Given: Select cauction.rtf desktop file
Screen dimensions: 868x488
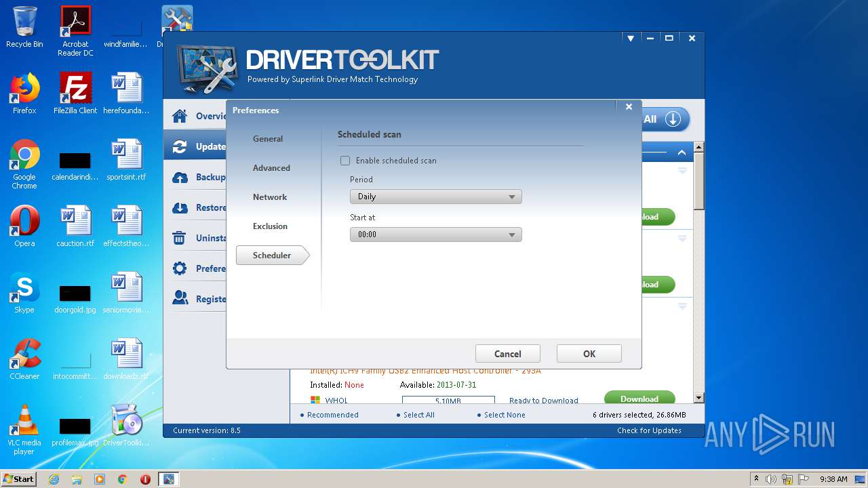Looking at the screenshot, I should (75, 227).
